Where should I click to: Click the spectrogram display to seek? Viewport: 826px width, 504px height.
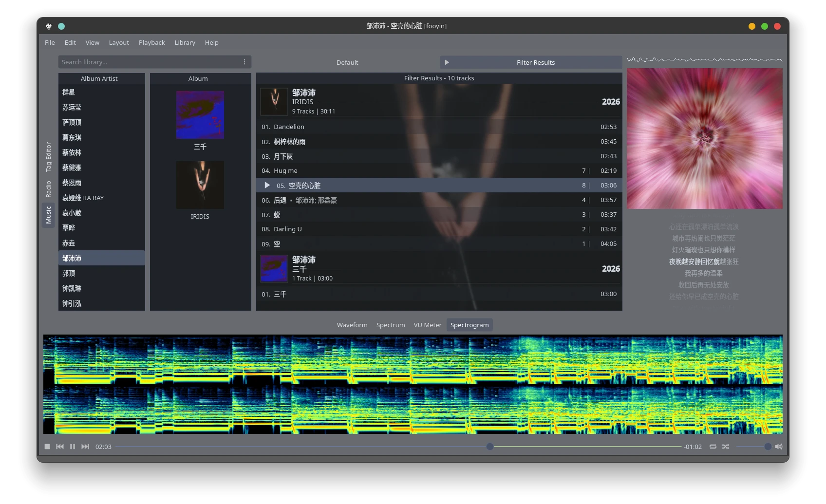(x=413, y=384)
